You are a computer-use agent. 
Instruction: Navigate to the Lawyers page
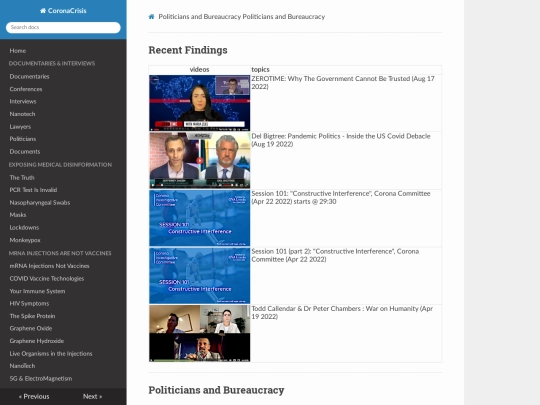20,127
